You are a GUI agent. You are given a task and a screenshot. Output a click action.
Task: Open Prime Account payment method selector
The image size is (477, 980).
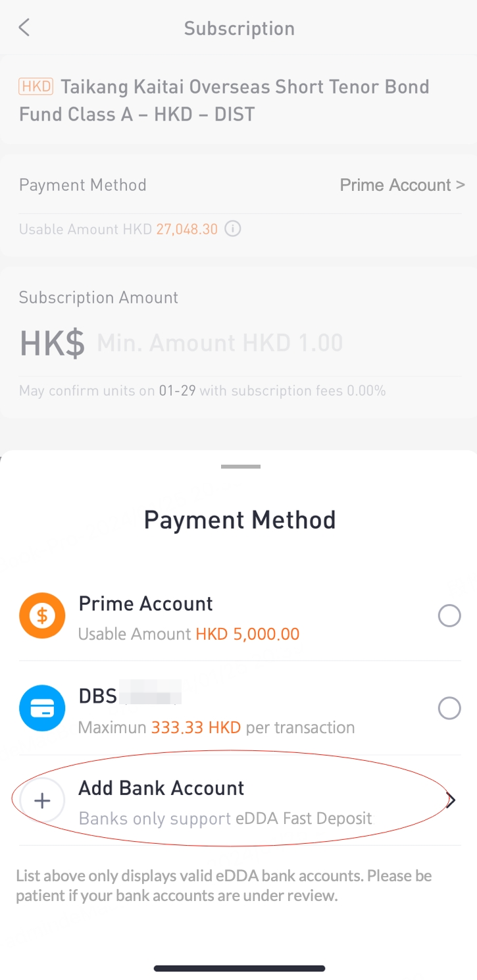click(x=402, y=185)
